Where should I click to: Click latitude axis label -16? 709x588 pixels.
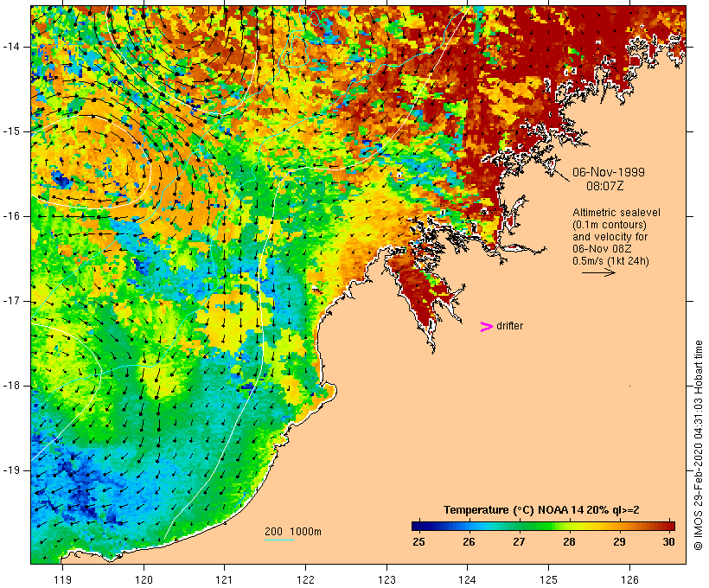pos(11,216)
